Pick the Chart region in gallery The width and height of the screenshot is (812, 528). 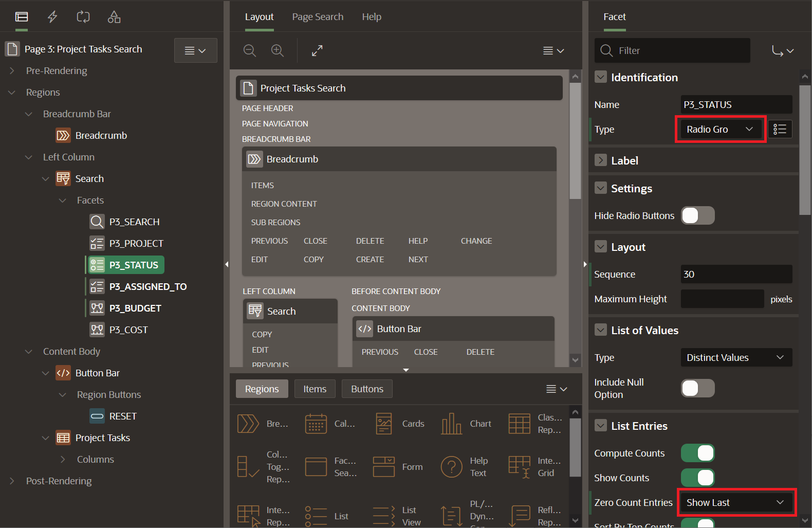pyautogui.click(x=467, y=424)
